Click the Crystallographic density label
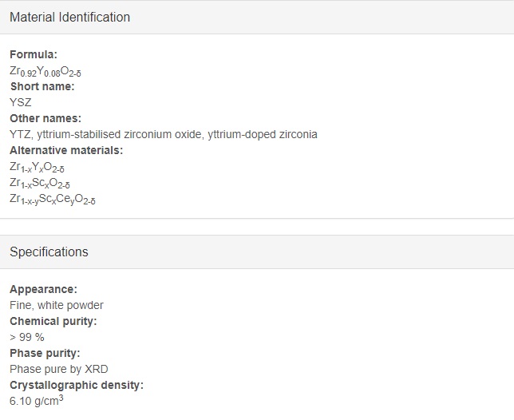This screenshot has width=514, height=420. (77, 385)
